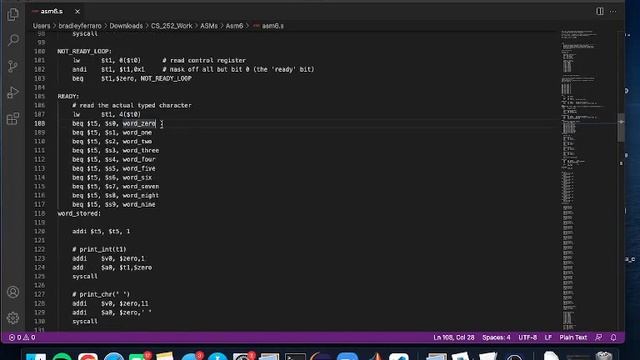Click word_nine on line 117
The image size is (640, 360).
click(139, 204)
